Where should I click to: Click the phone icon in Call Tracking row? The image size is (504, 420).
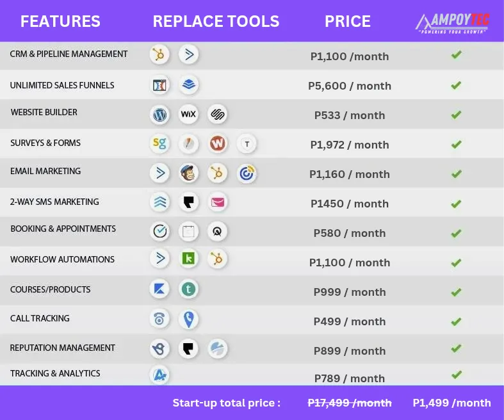[x=159, y=319]
